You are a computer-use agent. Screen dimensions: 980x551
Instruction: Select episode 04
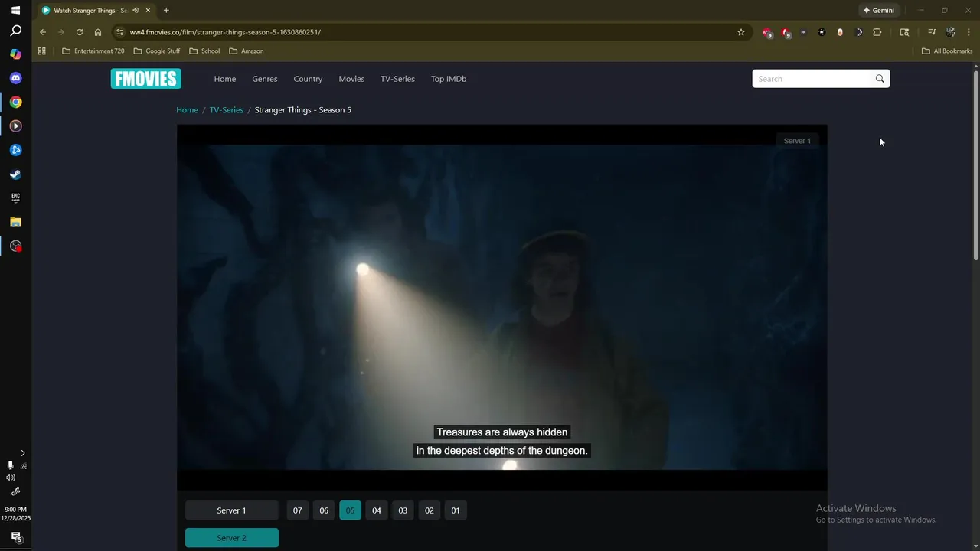point(377,510)
